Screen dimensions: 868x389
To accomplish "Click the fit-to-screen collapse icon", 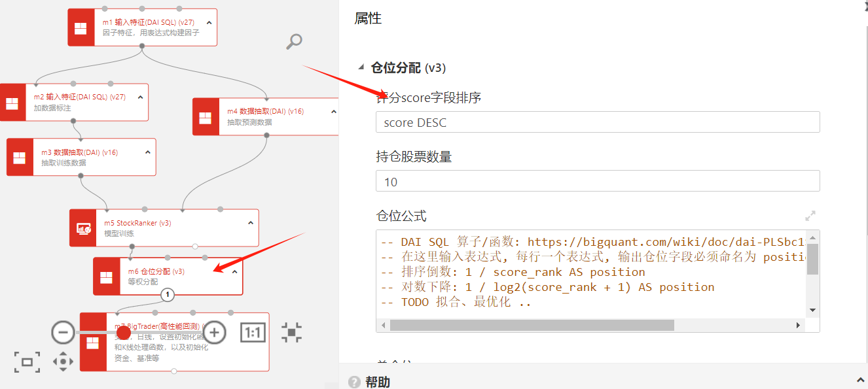I will [291, 333].
